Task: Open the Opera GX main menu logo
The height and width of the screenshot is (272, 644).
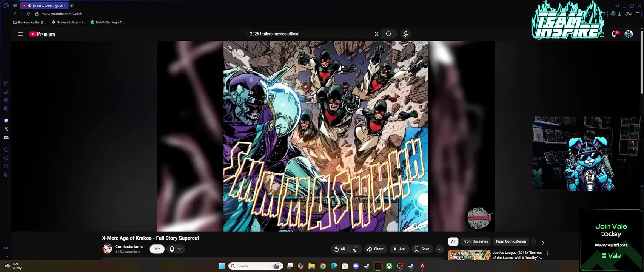Action: [6, 6]
